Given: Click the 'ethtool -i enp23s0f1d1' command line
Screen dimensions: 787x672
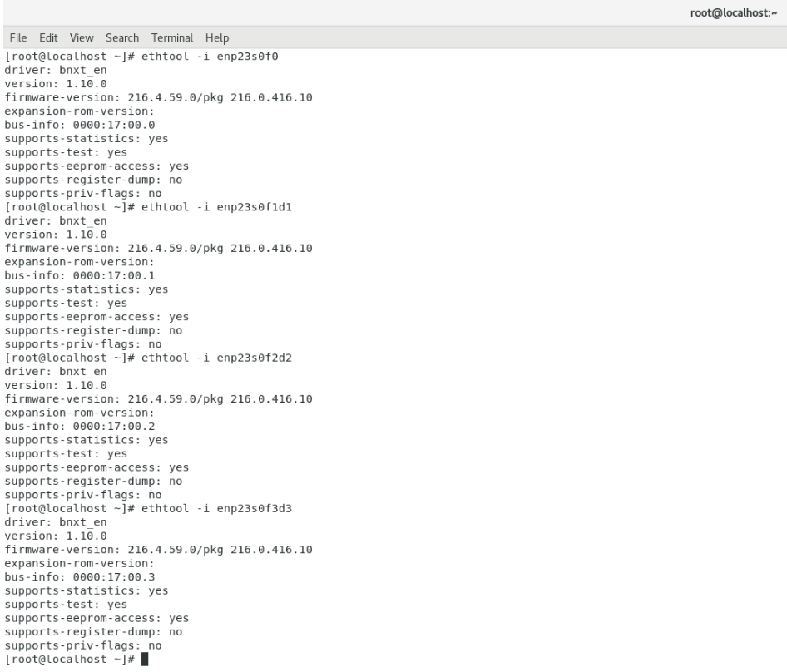Looking at the screenshot, I should (148, 207).
